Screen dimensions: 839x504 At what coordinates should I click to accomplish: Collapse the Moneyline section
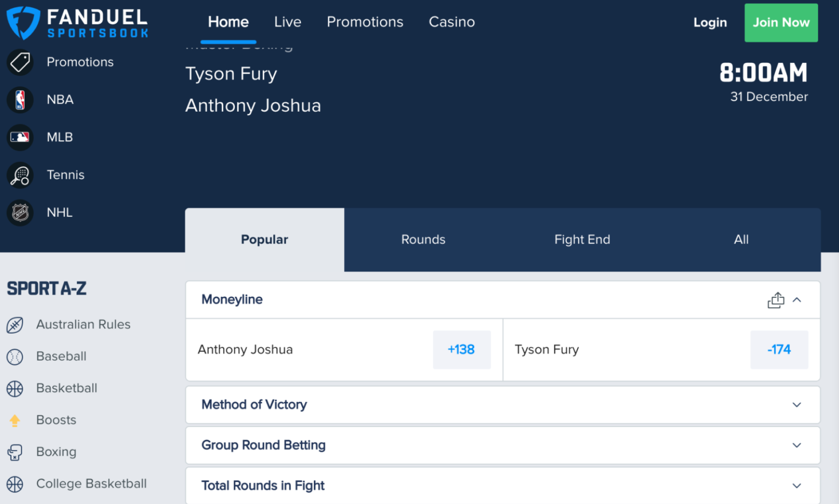[797, 300]
